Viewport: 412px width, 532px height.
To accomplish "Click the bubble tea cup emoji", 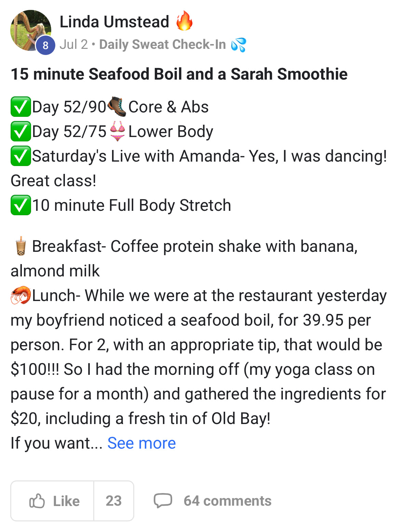I will 21,246.
